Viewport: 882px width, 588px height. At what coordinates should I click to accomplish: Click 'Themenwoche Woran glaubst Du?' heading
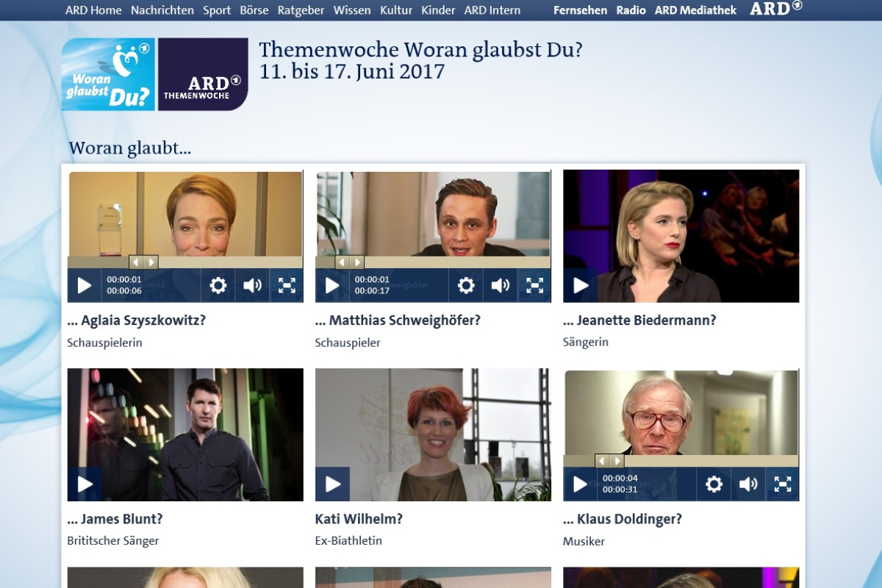(420, 50)
